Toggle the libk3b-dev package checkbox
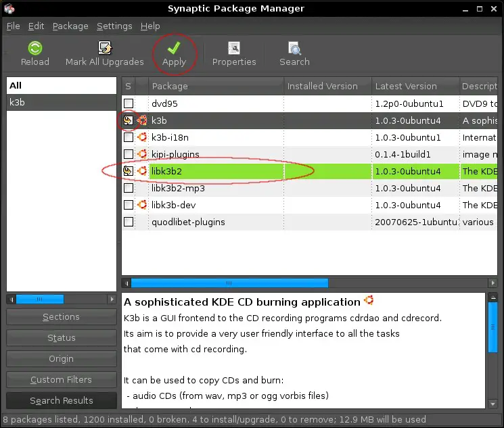This screenshot has height=428, width=504. click(129, 205)
